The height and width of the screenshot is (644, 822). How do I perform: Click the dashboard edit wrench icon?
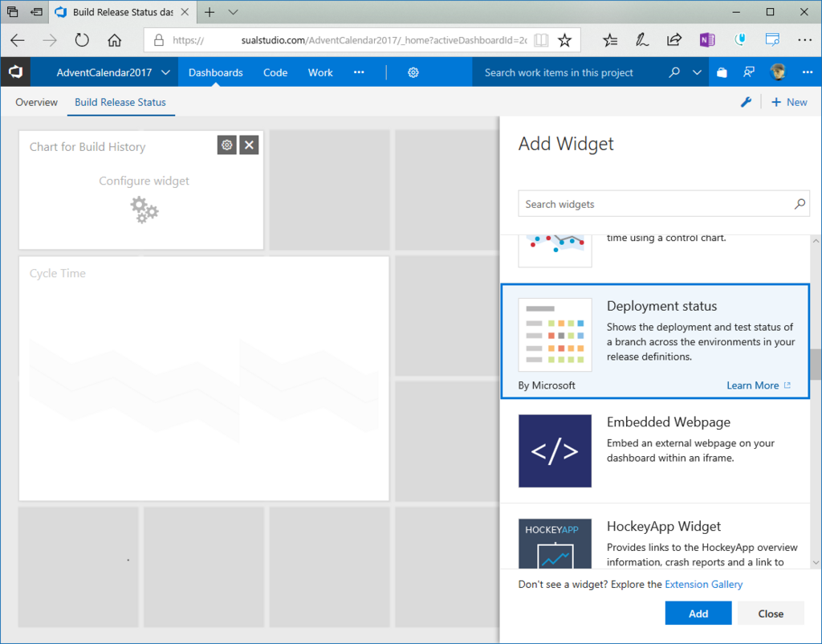(746, 102)
